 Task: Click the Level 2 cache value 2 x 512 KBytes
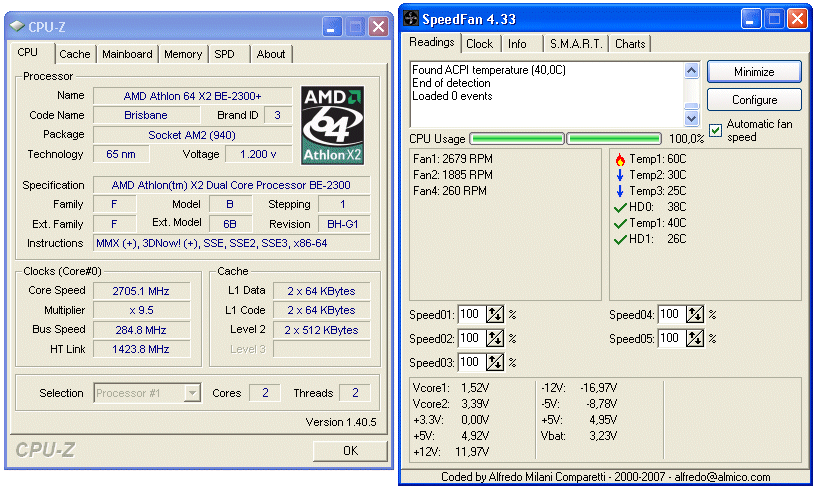pyautogui.click(x=322, y=330)
